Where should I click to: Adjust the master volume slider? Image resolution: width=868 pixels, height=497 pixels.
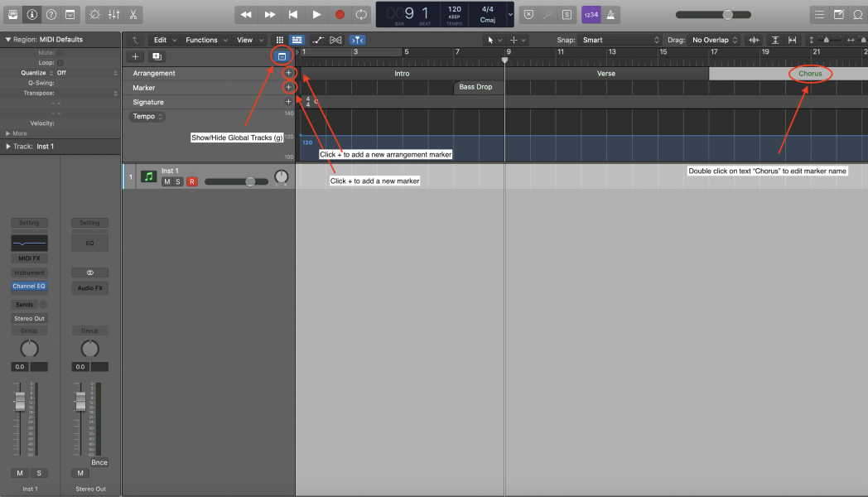point(713,15)
